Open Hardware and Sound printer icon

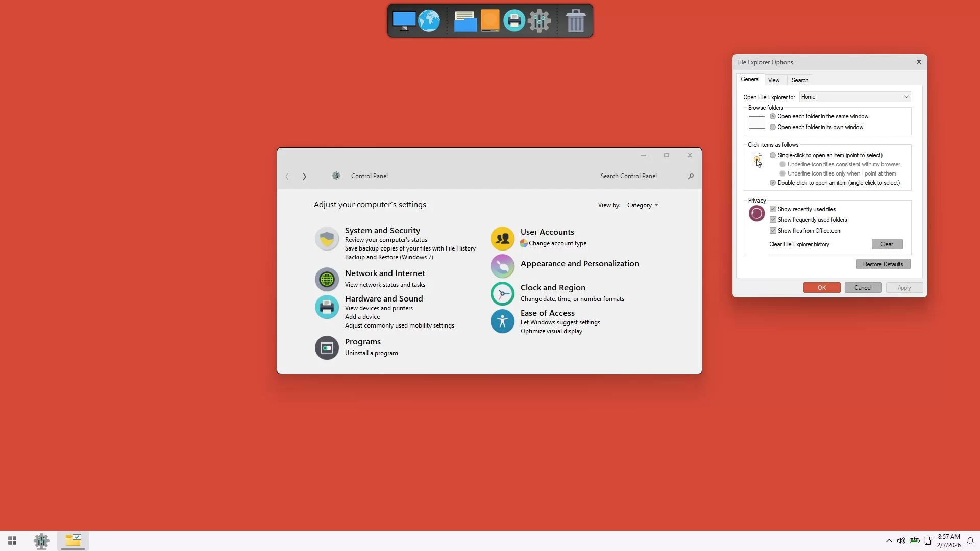[327, 307]
